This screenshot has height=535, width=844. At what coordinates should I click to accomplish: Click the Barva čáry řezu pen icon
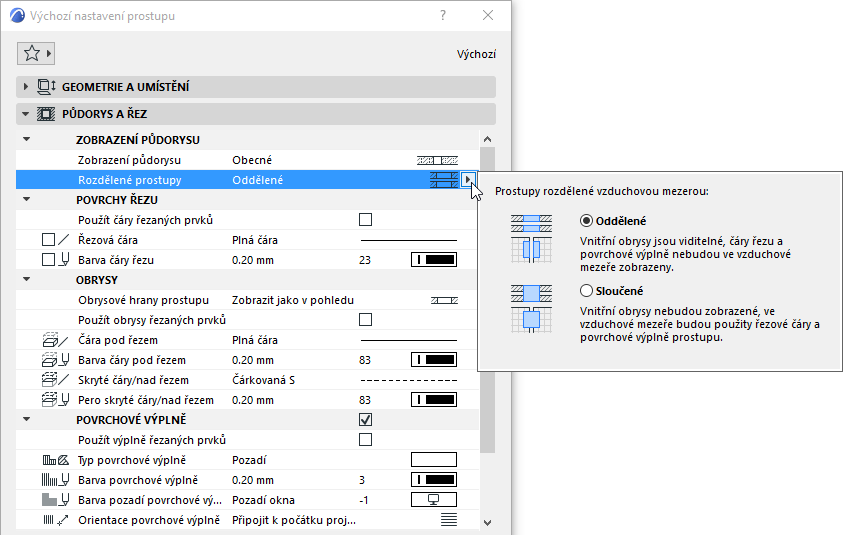click(65, 260)
